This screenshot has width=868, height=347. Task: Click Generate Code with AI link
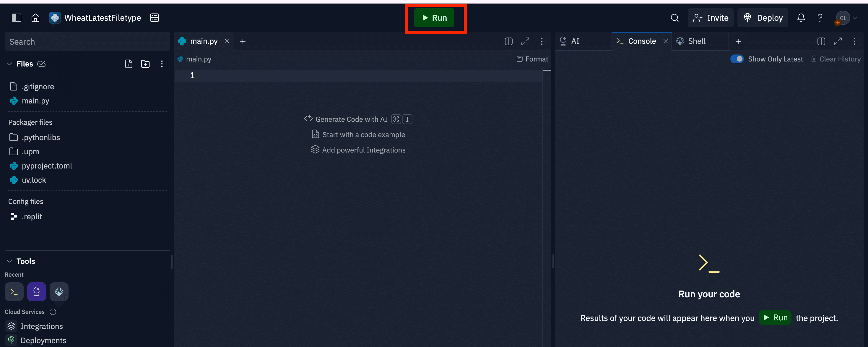(351, 119)
